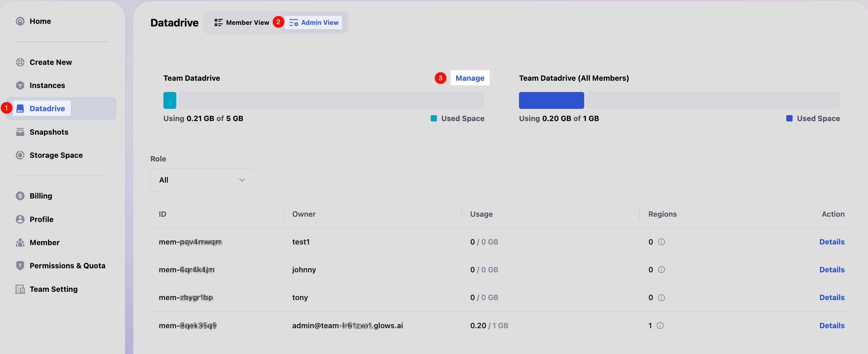Screen dimensions: 868x354
Task: Click the Home gauge icon in sidebar
Action: point(20,21)
